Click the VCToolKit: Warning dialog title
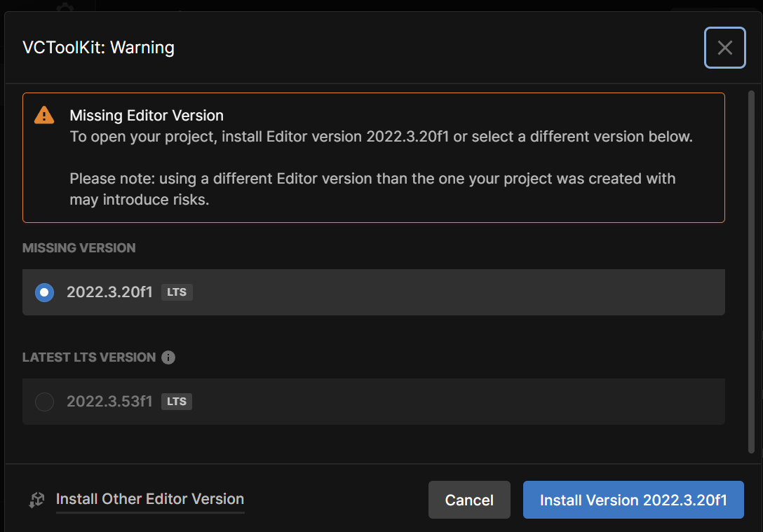 point(98,48)
